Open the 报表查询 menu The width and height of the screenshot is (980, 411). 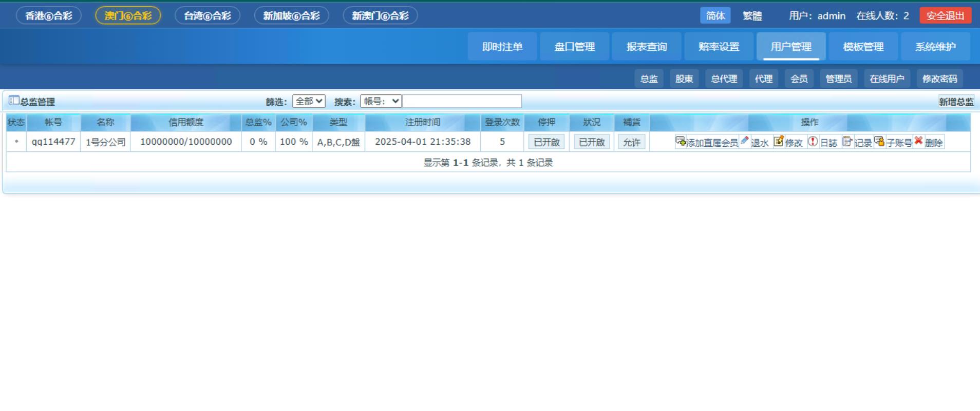pyautogui.click(x=647, y=47)
